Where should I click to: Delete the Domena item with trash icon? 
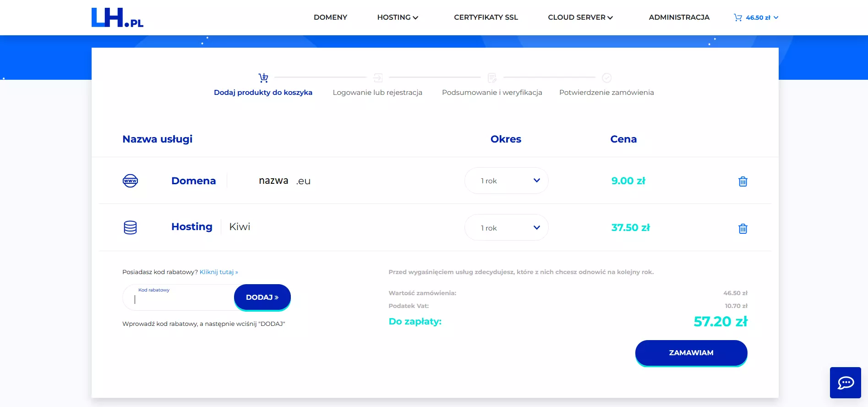coord(743,181)
